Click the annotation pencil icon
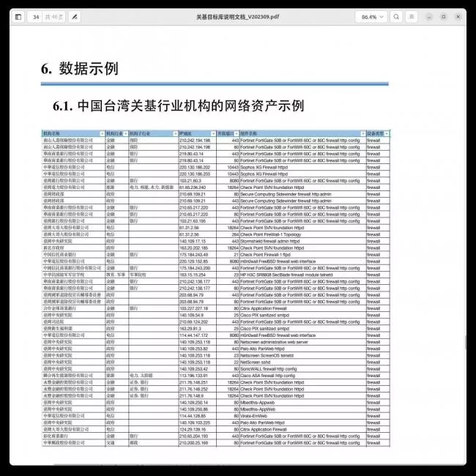This screenshot has width=476, height=476. click(x=74, y=16)
